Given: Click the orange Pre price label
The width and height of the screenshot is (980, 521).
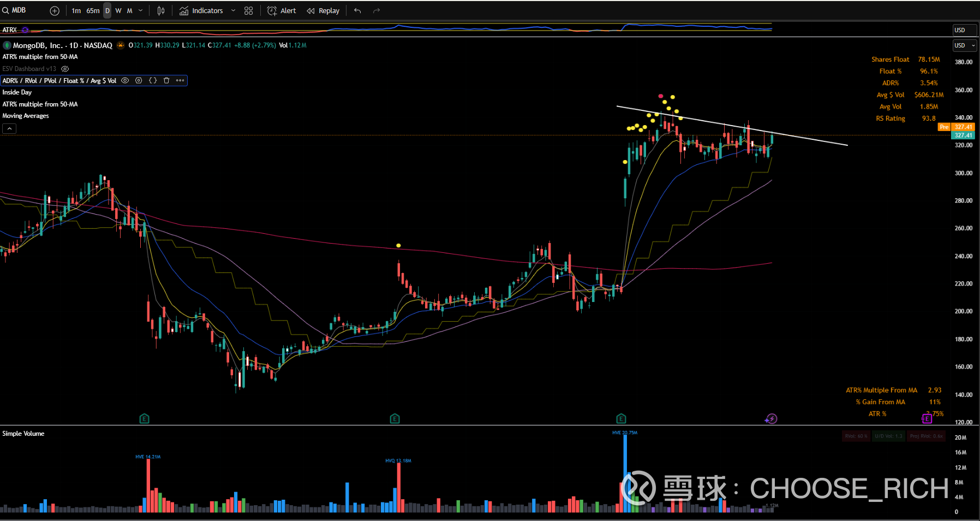Looking at the screenshot, I should pyautogui.click(x=944, y=127).
